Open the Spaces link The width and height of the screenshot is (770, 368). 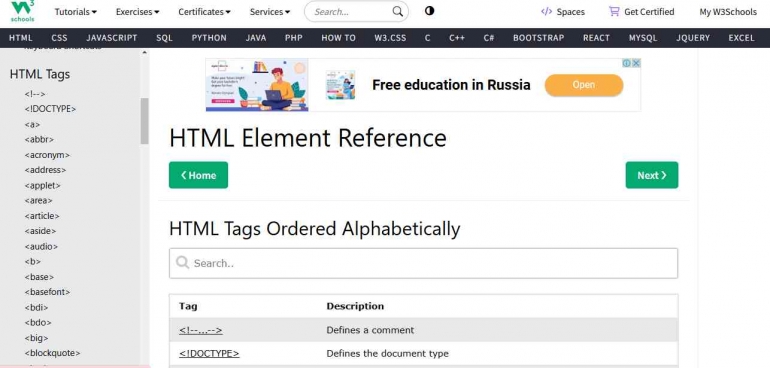pyautogui.click(x=563, y=12)
